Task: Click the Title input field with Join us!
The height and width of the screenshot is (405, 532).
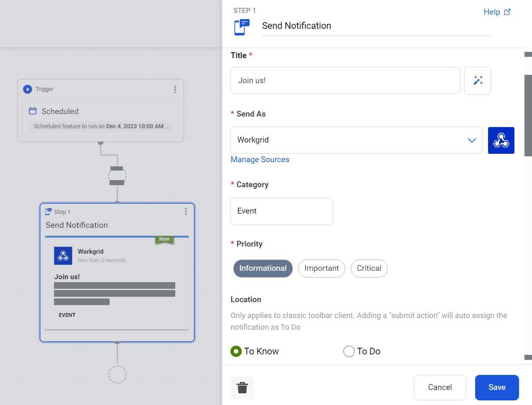Action: point(345,80)
